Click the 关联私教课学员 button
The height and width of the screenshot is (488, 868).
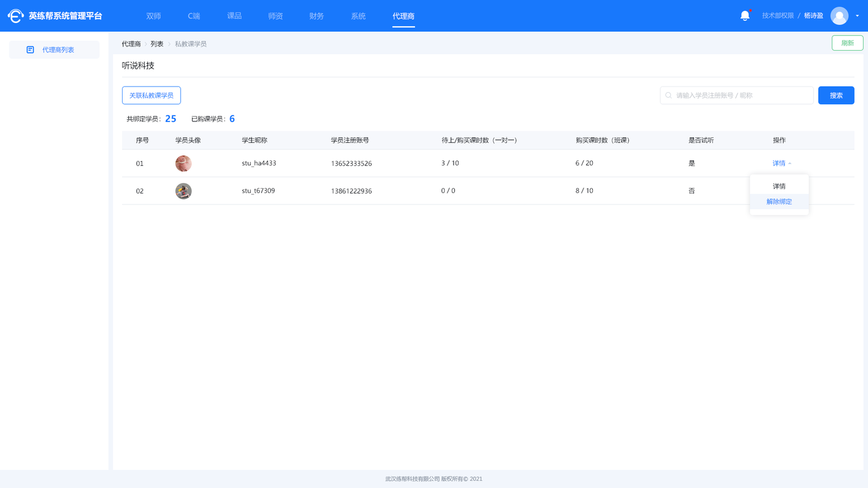(x=151, y=95)
